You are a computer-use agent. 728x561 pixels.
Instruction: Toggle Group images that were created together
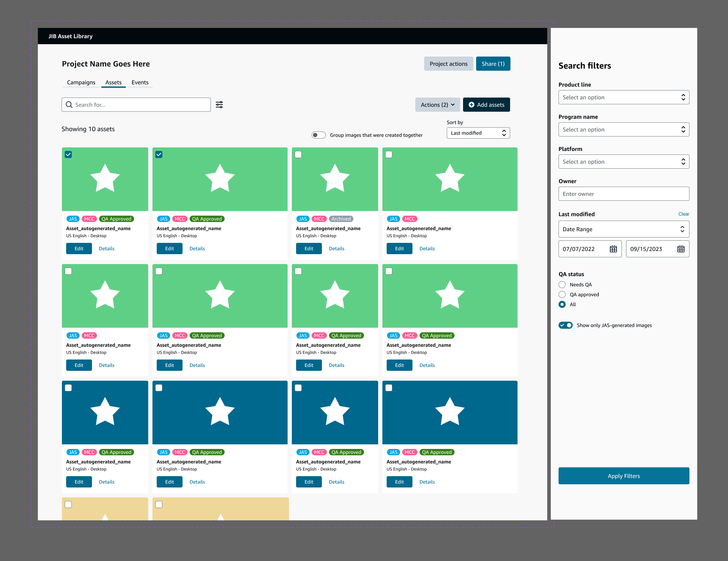coord(318,135)
